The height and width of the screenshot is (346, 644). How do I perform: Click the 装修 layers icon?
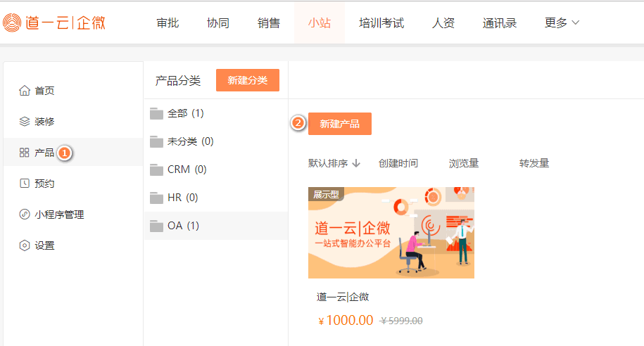(25, 122)
